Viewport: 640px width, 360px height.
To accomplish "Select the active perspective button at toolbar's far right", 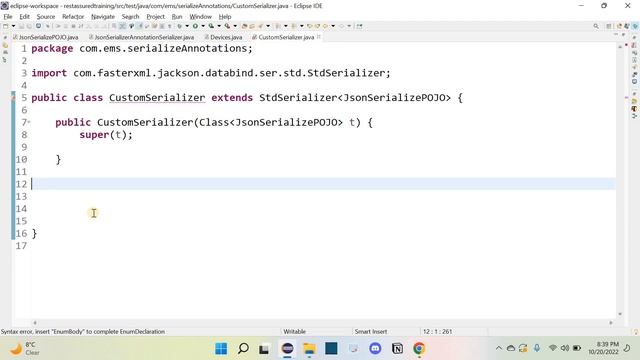I will point(635,26).
